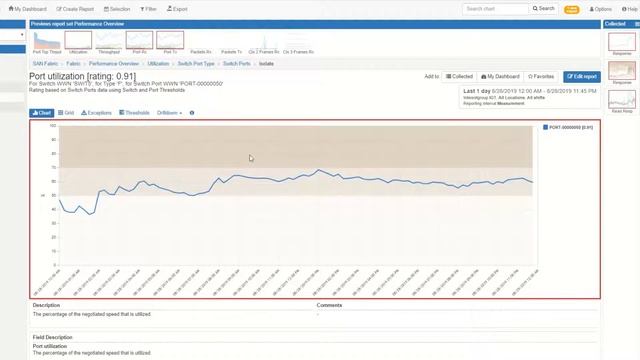The width and height of the screenshot is (640, 360).
Task: Open the Selection menu
Action: (x=117, y=9)
